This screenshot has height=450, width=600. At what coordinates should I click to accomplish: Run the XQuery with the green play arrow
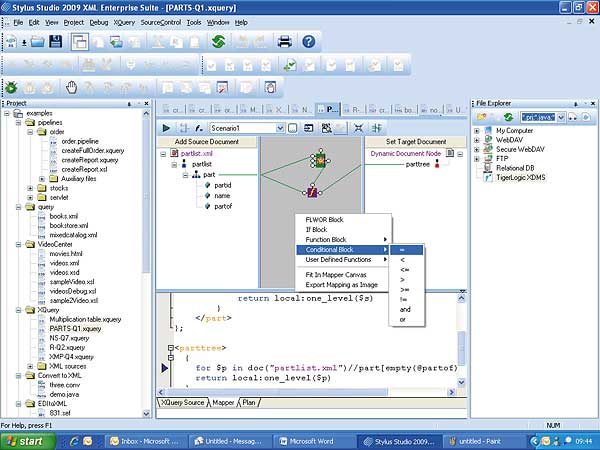166,128
